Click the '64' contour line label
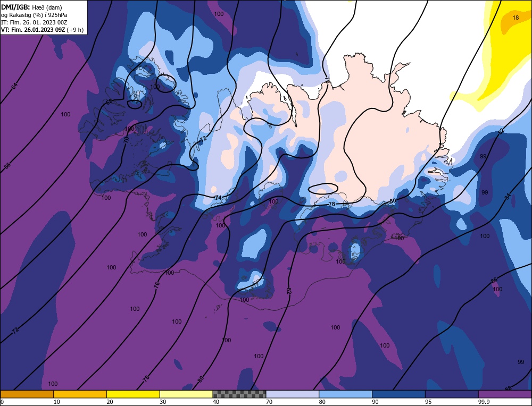This screenshot has height=406, width=532. click(14, 87)
